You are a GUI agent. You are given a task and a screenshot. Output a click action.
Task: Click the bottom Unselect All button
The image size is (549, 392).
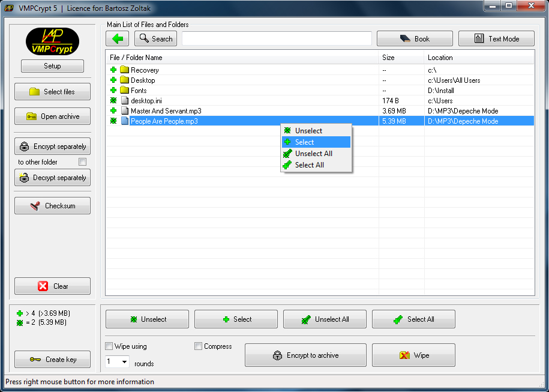pos(325,319)
